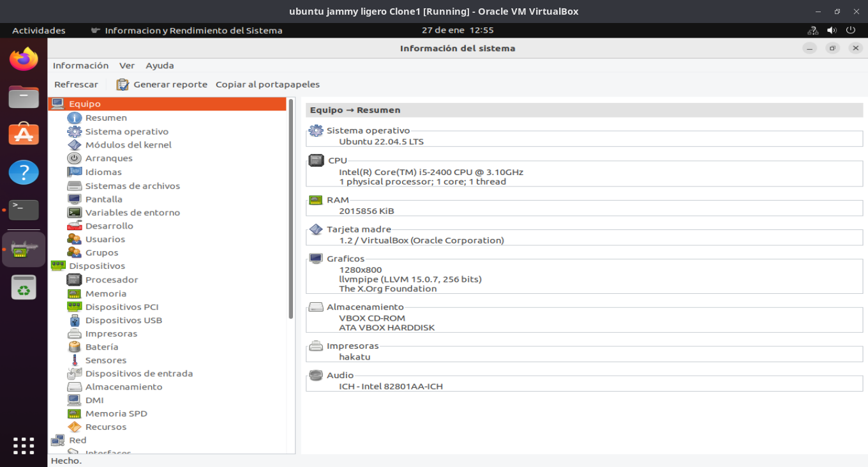The height and width of the screenshot is (467, 868).
Task: Expand the Red category in sidebar
Action: 58,440
